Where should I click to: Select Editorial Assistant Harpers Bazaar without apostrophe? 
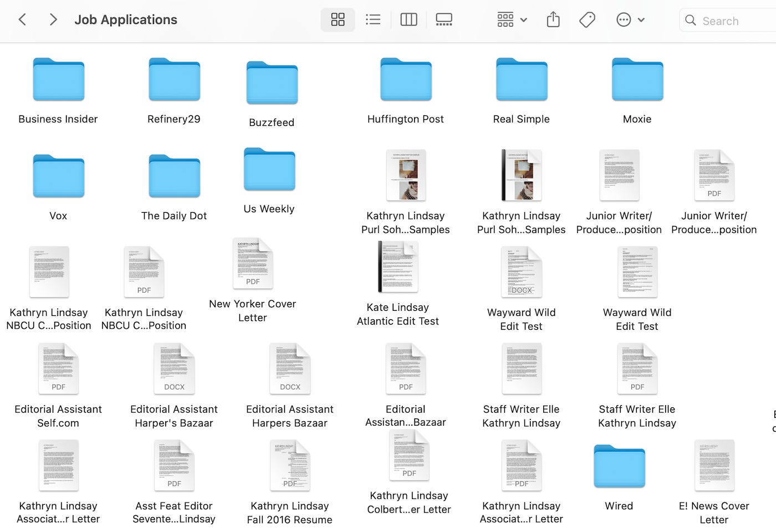coord(290,369)
